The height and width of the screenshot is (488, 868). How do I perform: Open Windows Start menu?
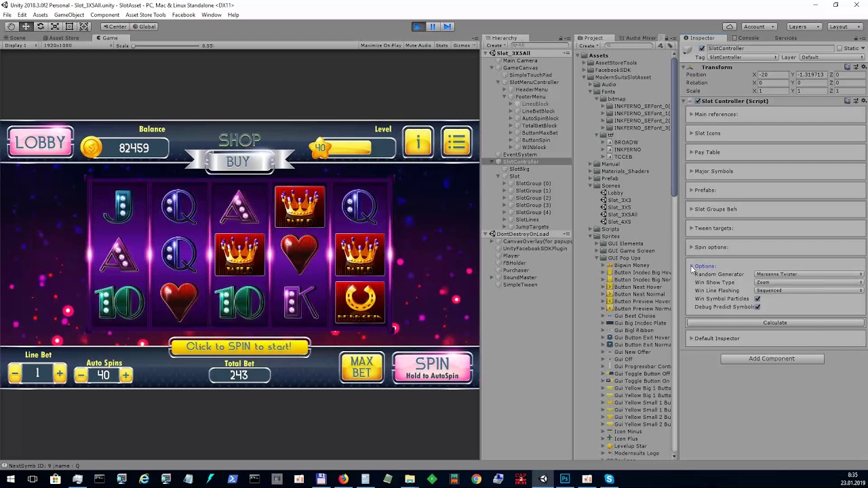(x=10, y=479)
